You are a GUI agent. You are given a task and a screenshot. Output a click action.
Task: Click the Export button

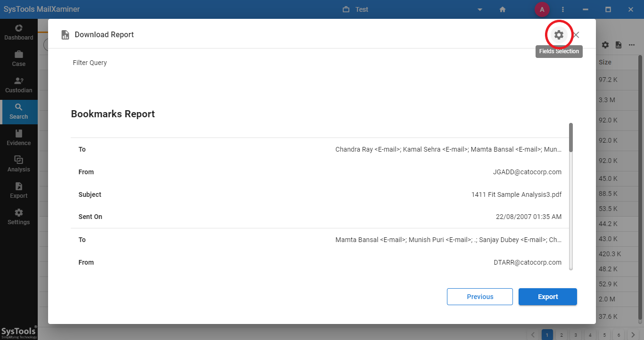[548, 297]
